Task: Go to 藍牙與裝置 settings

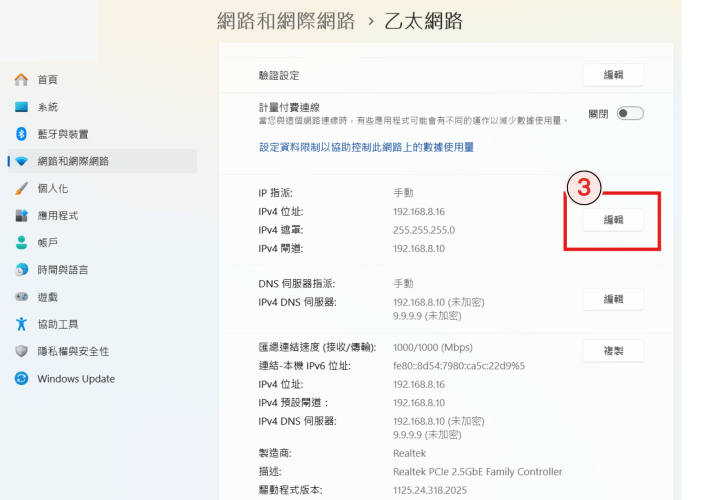Action: point(102,134)
